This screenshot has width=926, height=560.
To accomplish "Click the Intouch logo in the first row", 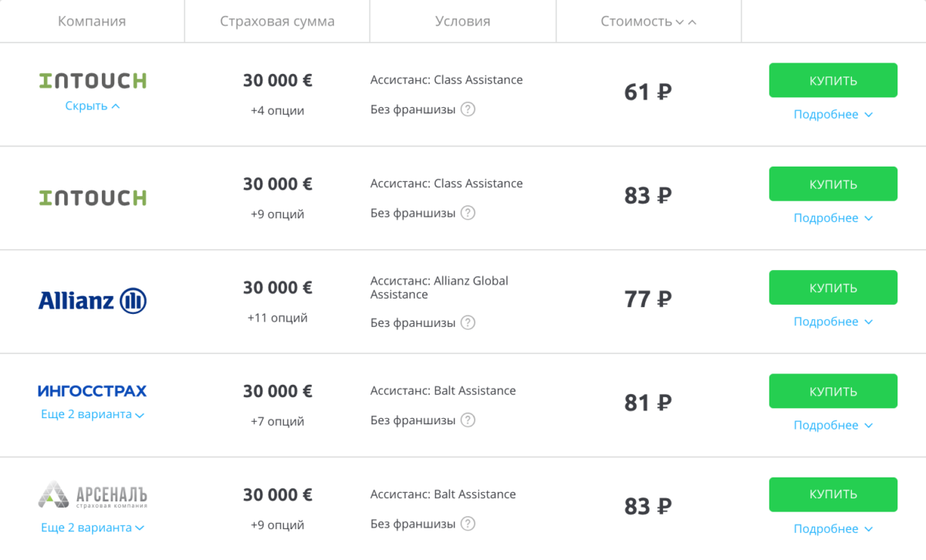I will [x=93, y=81].
